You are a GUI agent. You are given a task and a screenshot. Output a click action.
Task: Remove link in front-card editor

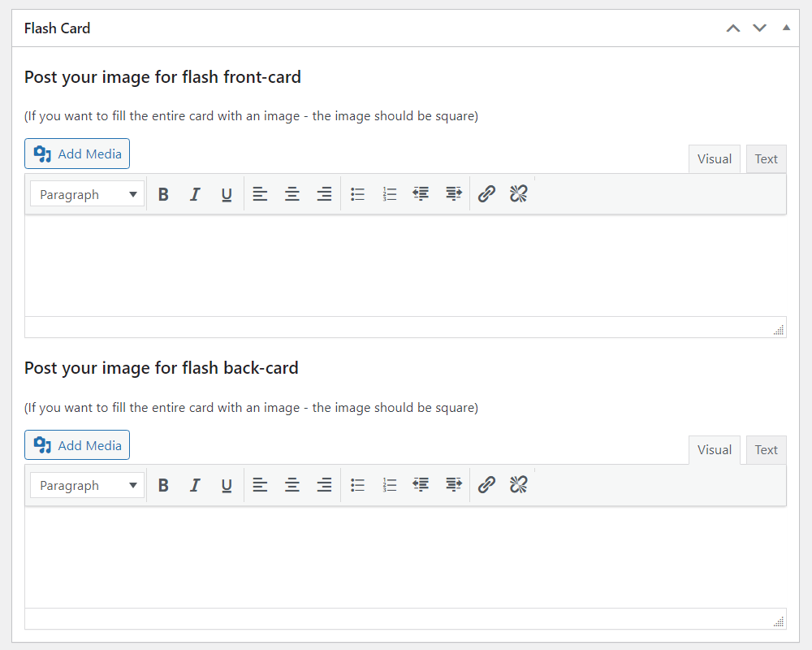518,194
